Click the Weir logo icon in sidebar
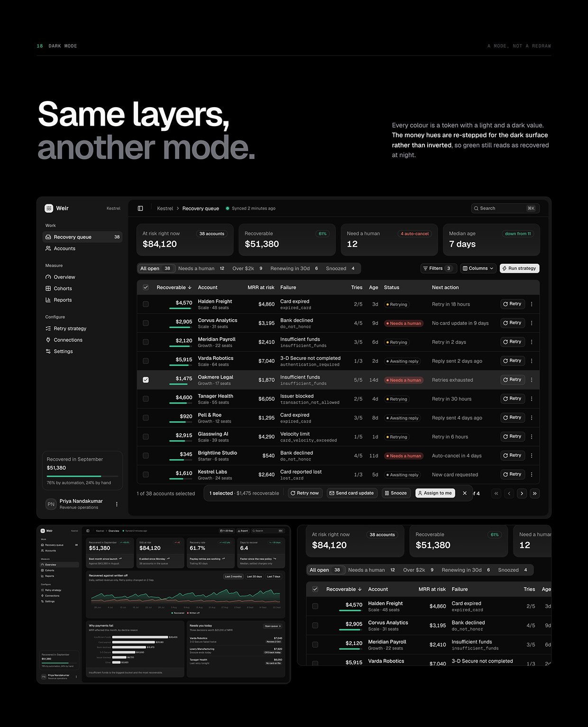The image size is (588, 727). (x=49, y=208)
